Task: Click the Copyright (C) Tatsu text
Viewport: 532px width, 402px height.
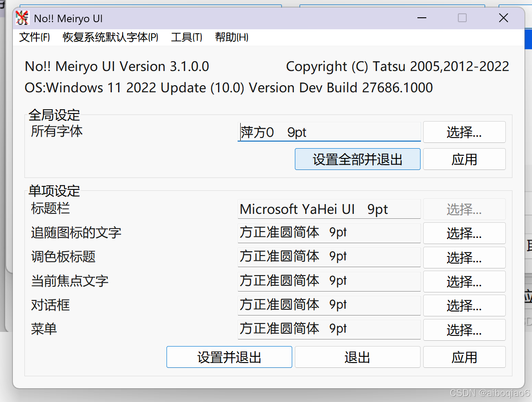Action: (397, 67)
